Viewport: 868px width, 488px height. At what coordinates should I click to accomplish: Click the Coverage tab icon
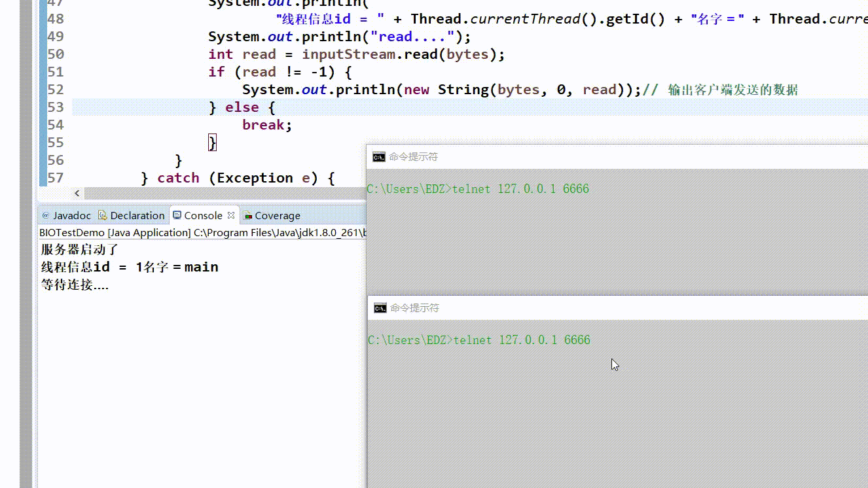(247, 215)
